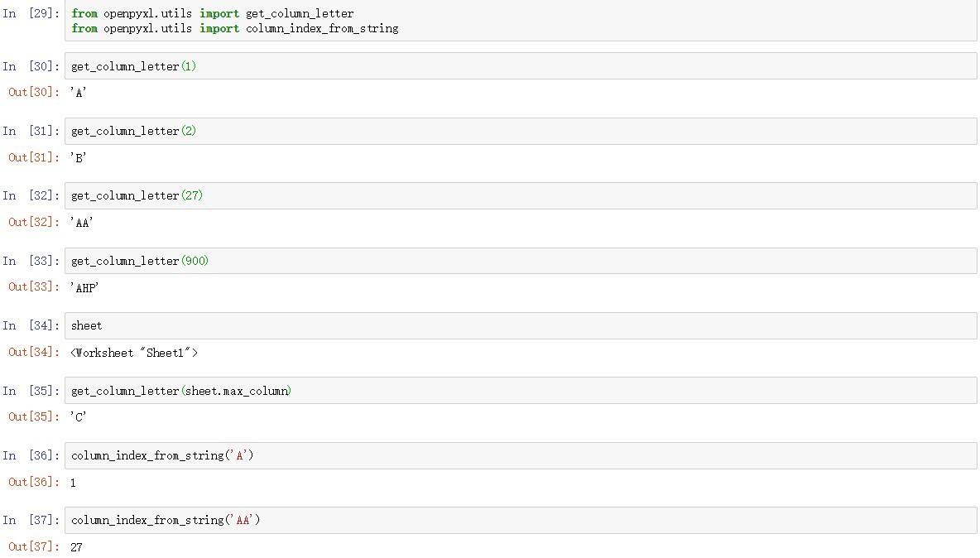
Task: Click the 'AA' output of cell 32
Action: tap(81, 223)
